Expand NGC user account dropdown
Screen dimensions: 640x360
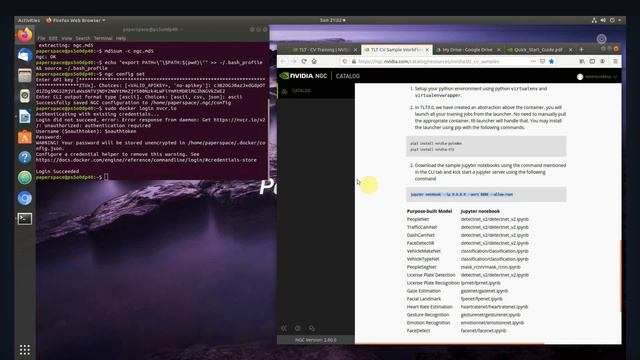coord(597,77)
